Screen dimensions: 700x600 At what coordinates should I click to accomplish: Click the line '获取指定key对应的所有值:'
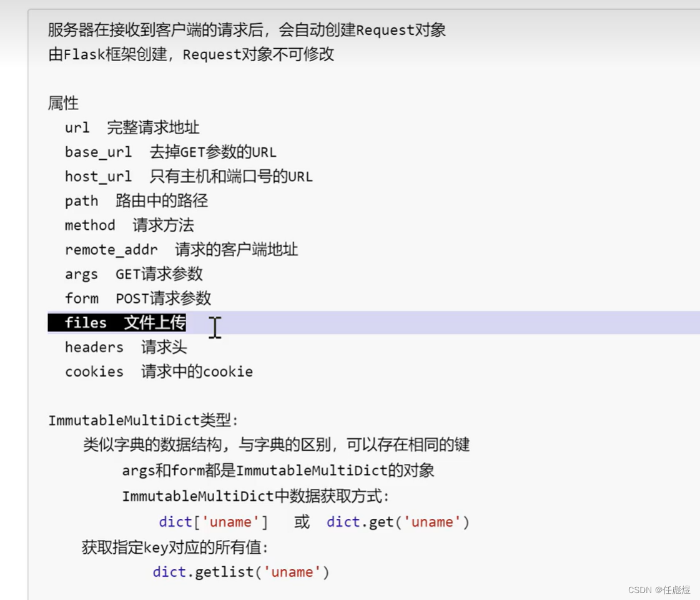175,548
